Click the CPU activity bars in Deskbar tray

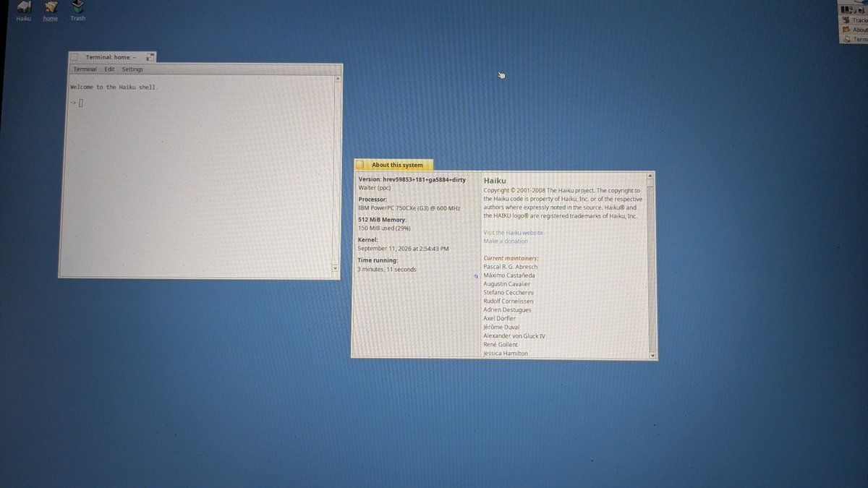pyautogui.click(x=844, y=10)
